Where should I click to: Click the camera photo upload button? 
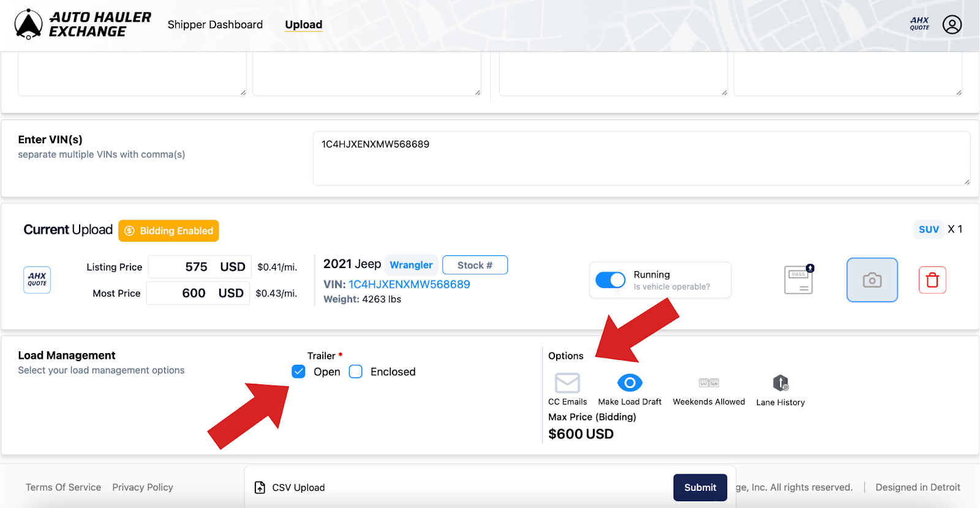872,280
